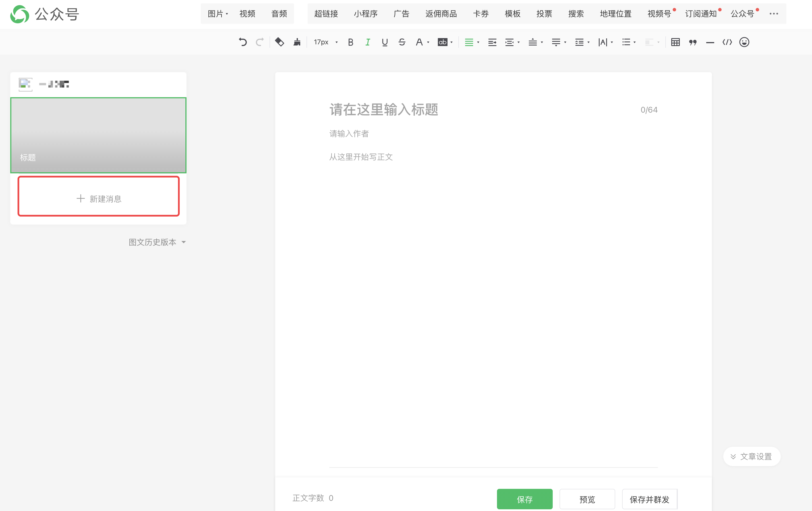This screenshot has height=511, width=812.
Task: Open the 超链接 insert menu
Action: click(x=326, y=14)
